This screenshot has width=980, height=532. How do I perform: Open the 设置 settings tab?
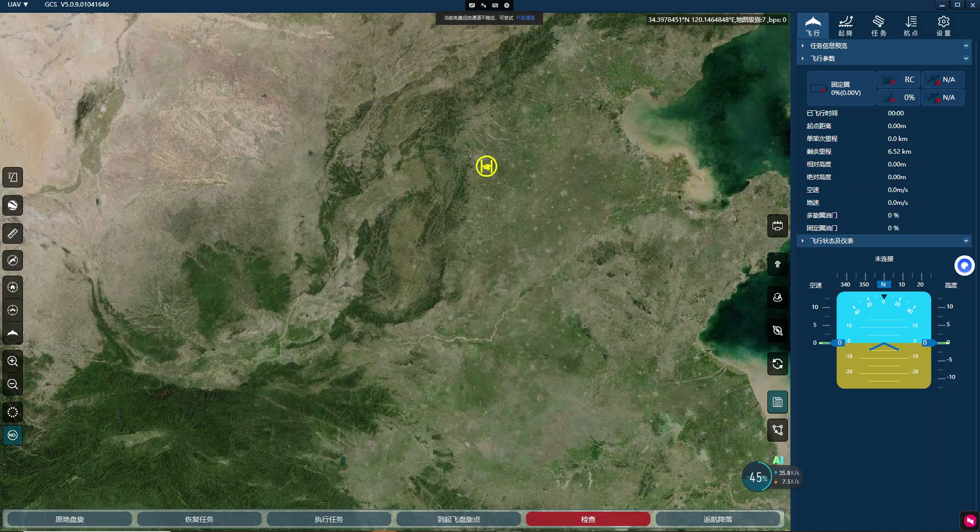point(943,26)
